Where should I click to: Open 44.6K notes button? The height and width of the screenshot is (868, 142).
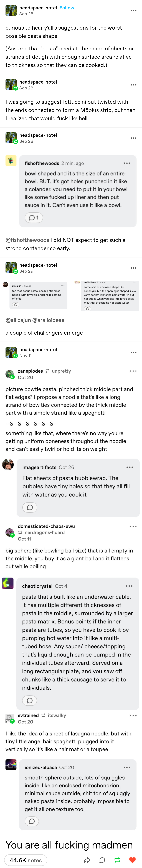[x=26, y=860]
